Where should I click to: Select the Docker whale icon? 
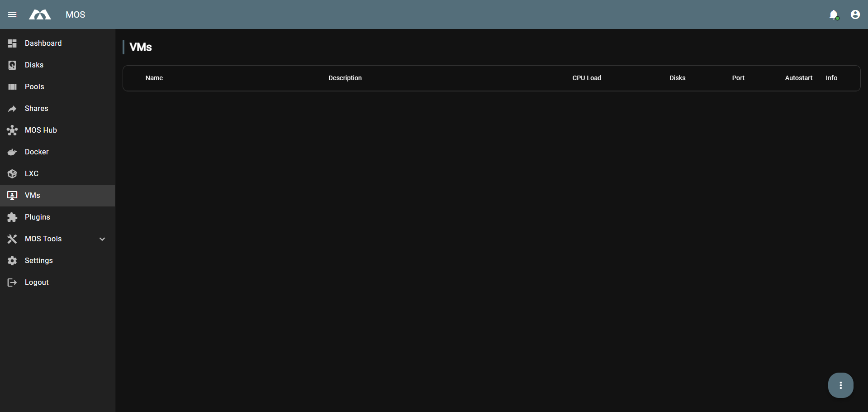[12, 152]
